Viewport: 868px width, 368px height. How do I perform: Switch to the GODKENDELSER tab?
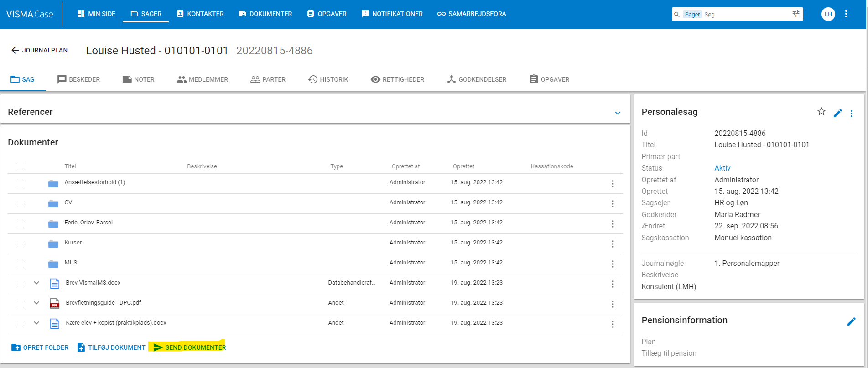[477, 79]
